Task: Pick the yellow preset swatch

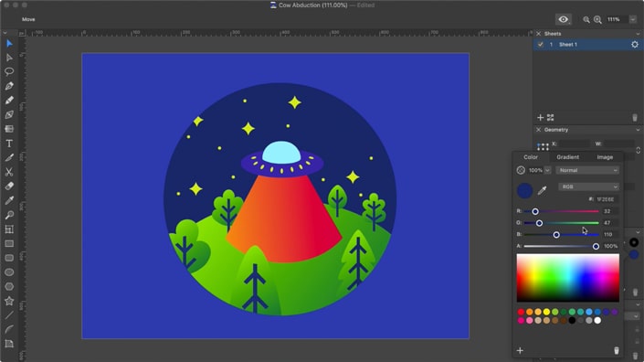Action: click(x=546, y=312)
